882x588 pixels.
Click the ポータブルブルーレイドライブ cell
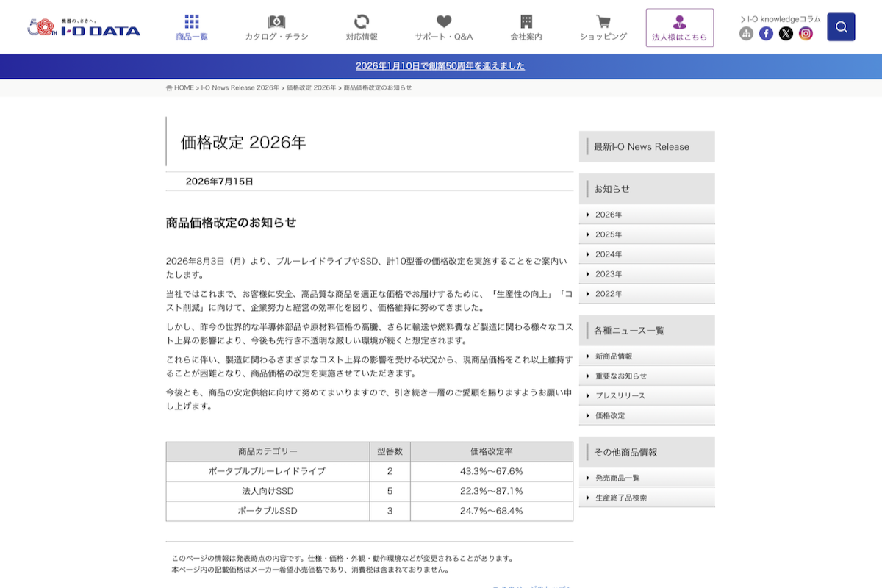(268, 471)
